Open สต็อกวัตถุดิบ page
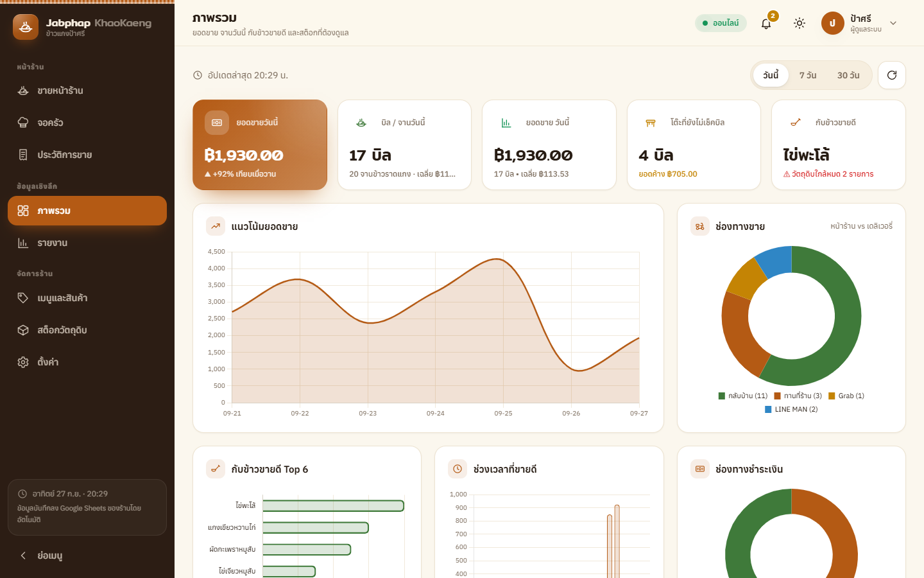This screenshot has width=924, height=578. click(x=87, y=330)
